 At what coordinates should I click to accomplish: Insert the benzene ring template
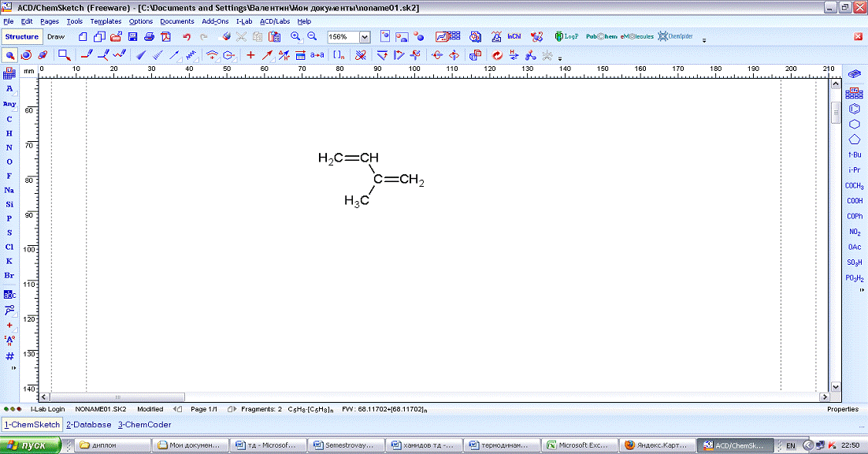pos(854,109)
